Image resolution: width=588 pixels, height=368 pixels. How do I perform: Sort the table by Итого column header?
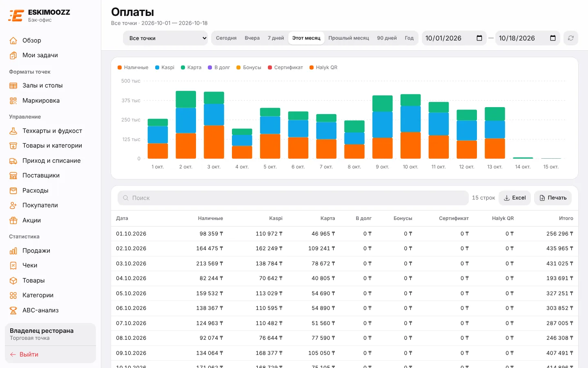(x=566, y=218)
